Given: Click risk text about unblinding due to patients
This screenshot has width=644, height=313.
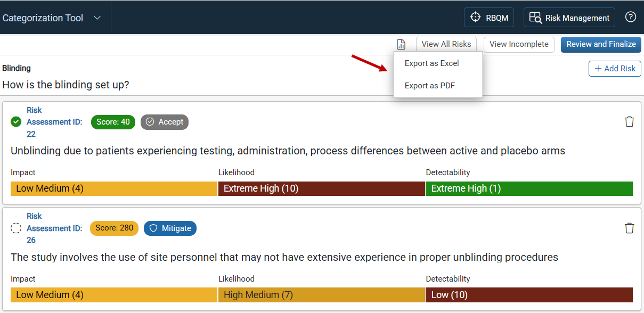Looking at the screenshot, I should coord(288,151).
